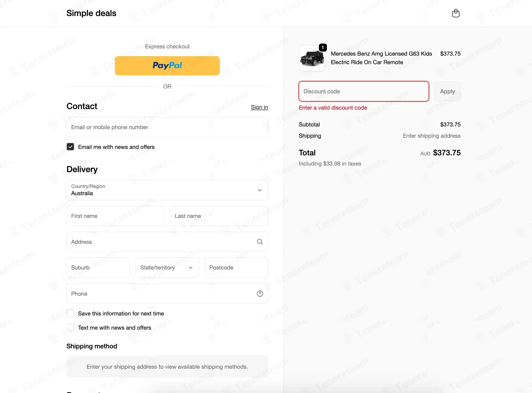Click the Apply discount button
Screen dimensions: 532x393
447,91
